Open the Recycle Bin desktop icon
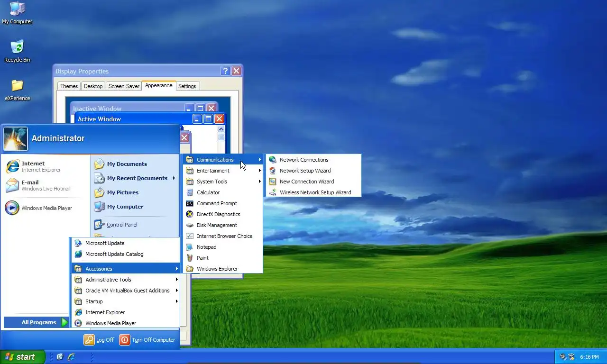607x364 pixels. point(17,51)
